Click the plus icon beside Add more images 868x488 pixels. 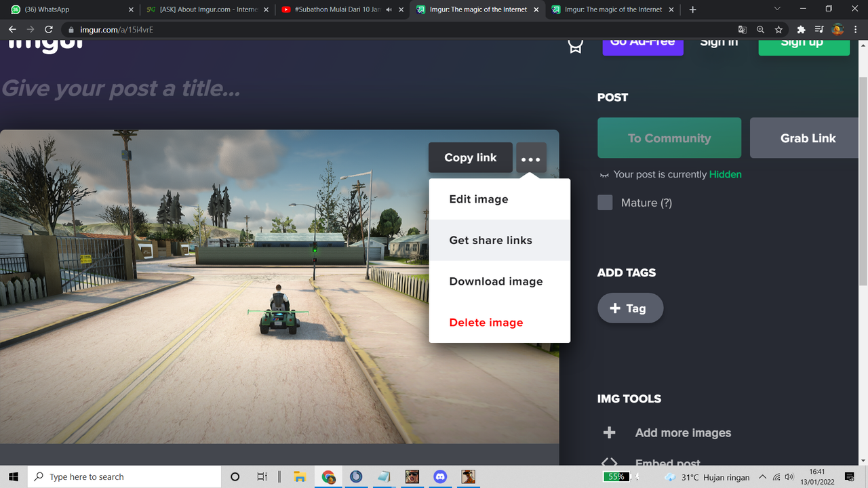point(609,432)
